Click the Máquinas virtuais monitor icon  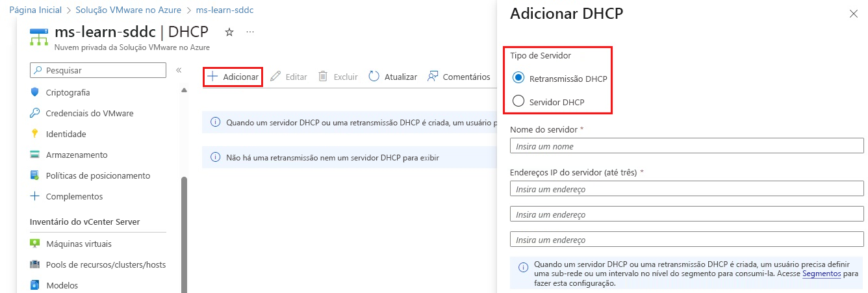[35, 244]
